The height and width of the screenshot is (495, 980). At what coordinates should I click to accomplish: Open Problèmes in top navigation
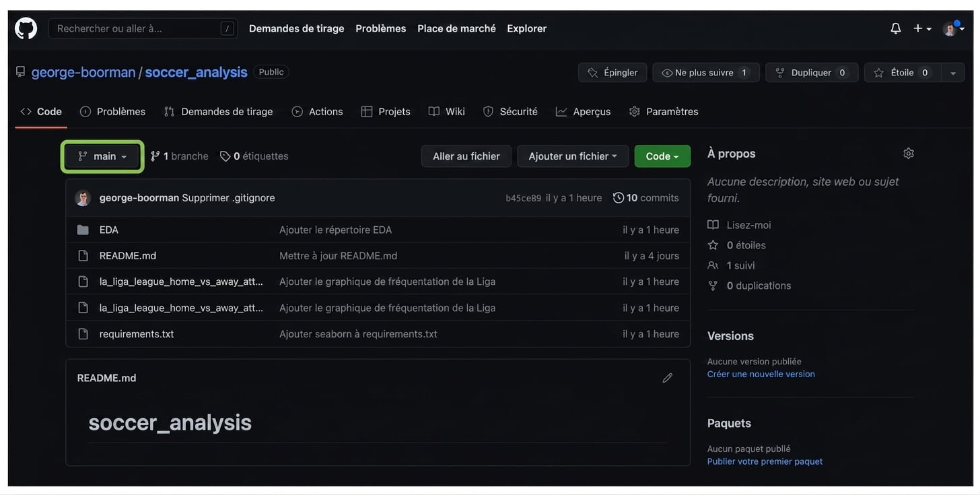point(381,28)
